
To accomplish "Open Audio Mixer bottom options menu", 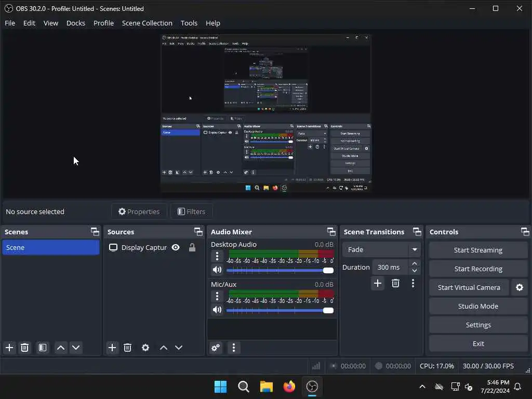I will pyautogui.click(x=234, y=348).
